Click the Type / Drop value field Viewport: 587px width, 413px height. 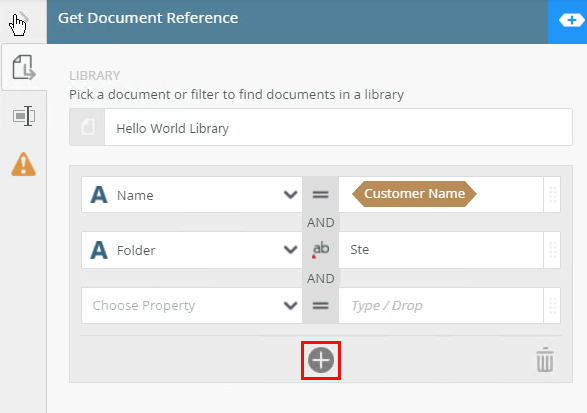click(x=441, y=306)
